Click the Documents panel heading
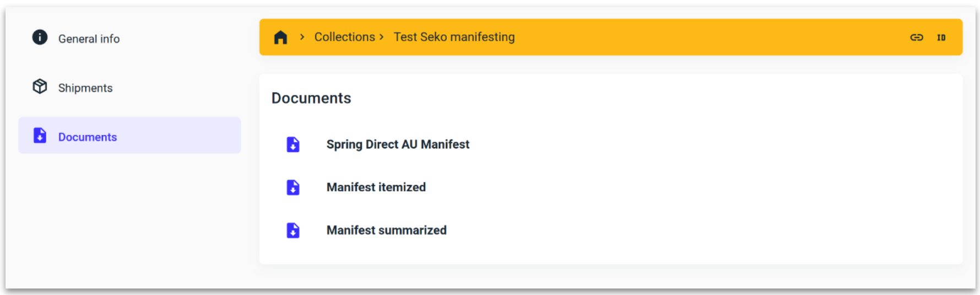 [x=311, y=98]
